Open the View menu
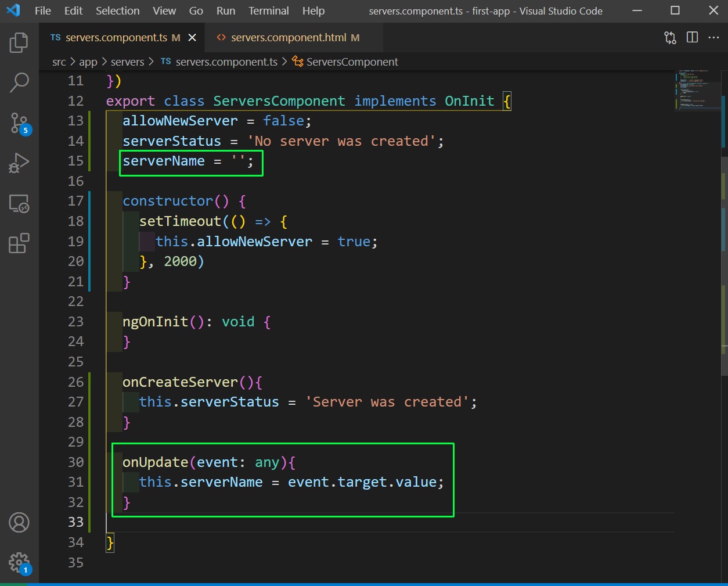728x586 pixels. (x=164, y=10)
